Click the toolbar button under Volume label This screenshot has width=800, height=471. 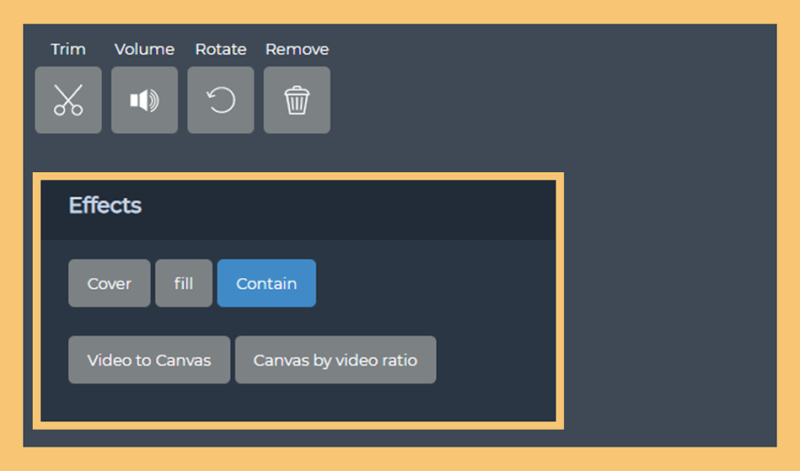[x=144, y=100]
